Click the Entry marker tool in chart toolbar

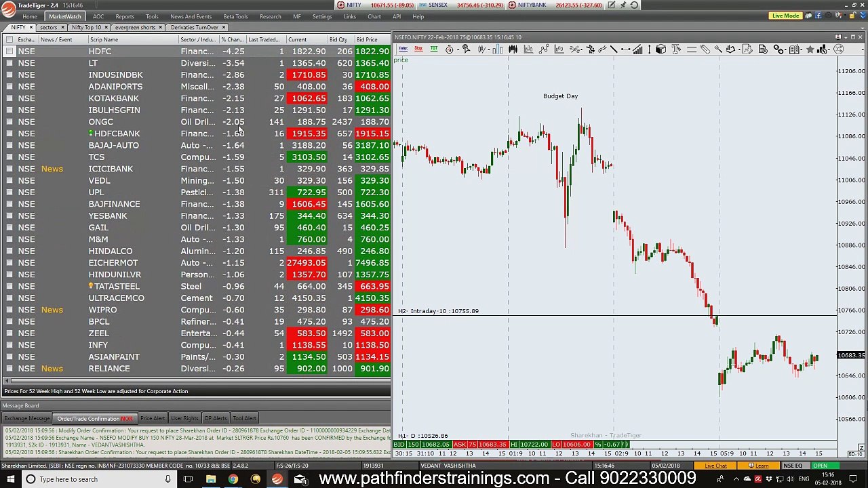pyautogui.click(x=403, y=49)
